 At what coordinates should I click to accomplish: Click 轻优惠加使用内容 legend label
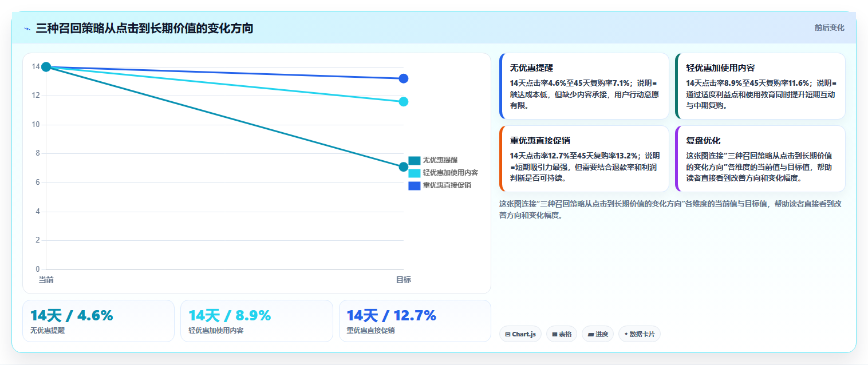click(451, 173)
